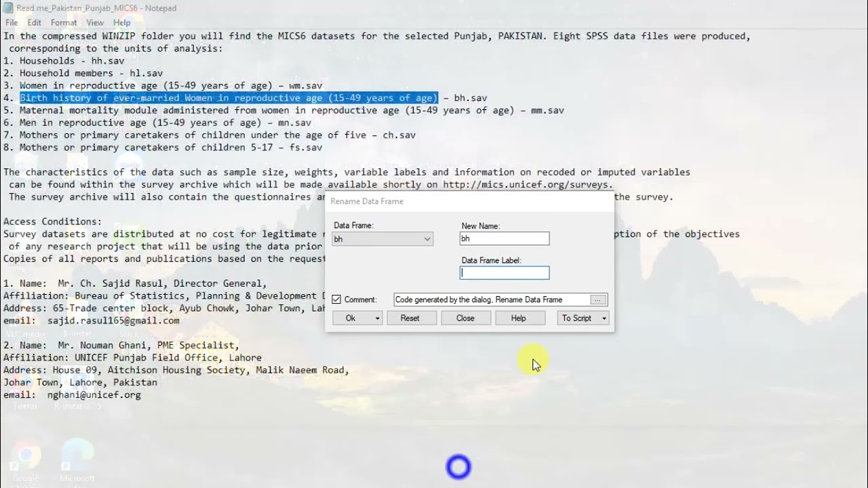Viewport: 868px width, 488px height.
Task: Expand the Ok button dropdown arrow
Action: tap(377, 319)
